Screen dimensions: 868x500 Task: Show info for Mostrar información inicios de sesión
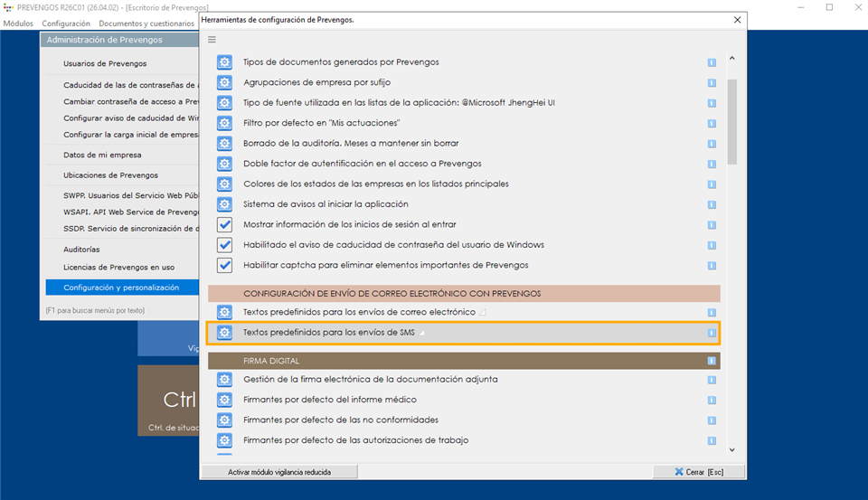point(712,225)
